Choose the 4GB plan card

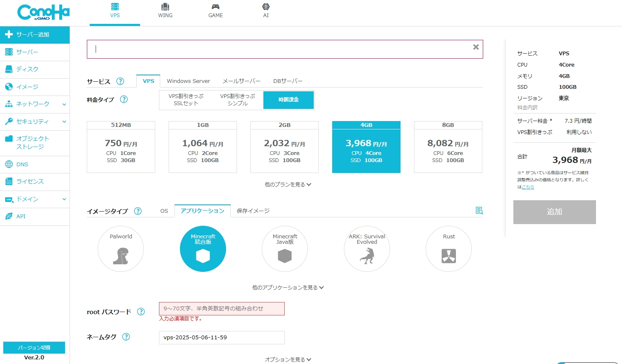pyautogui.click(x=366, y=147)
